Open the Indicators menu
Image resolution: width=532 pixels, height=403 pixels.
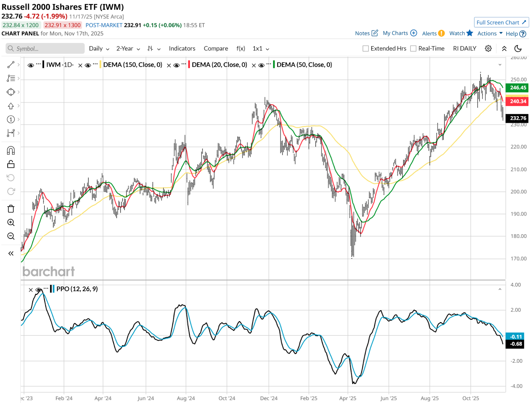(x=182, y=49)
